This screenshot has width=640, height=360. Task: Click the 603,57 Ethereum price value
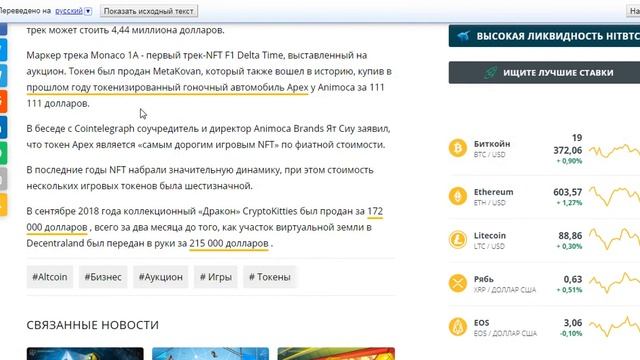(x=567, y=192)
